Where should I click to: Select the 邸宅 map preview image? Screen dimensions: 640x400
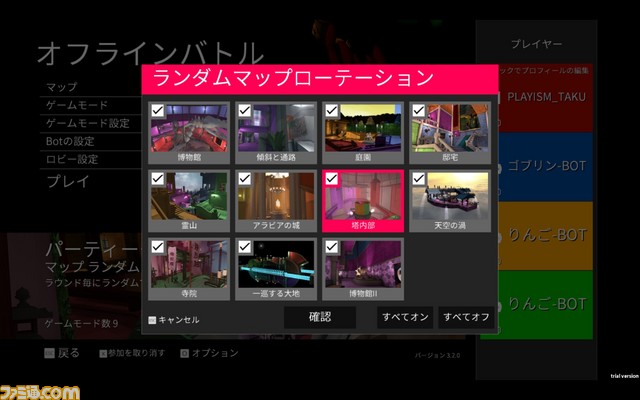[x=450, y=128]
